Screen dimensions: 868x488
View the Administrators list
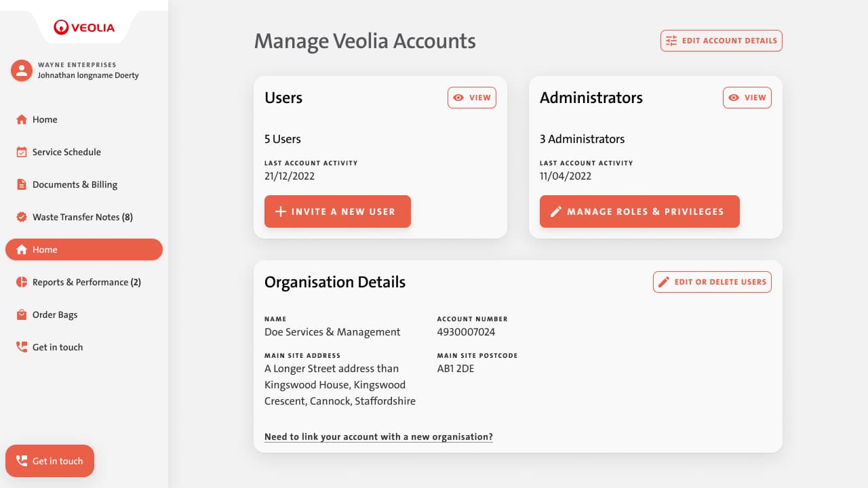(747, 98)
